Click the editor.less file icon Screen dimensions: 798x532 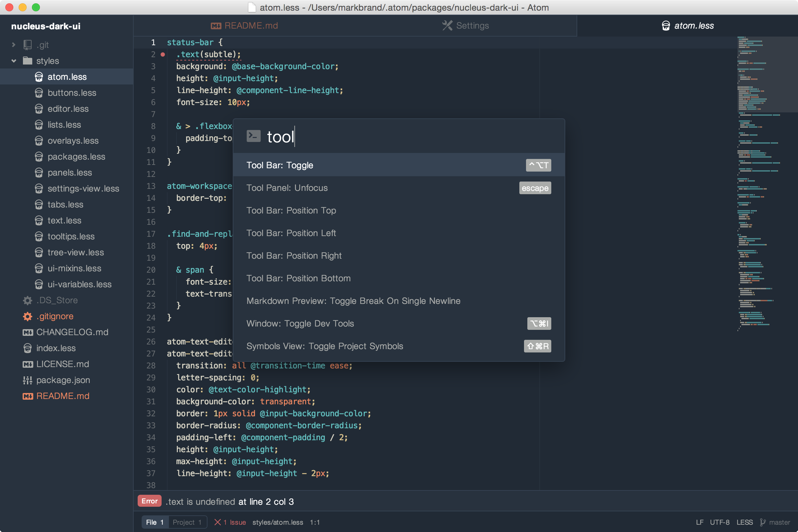pyautogui.click(x=39, y=109)
